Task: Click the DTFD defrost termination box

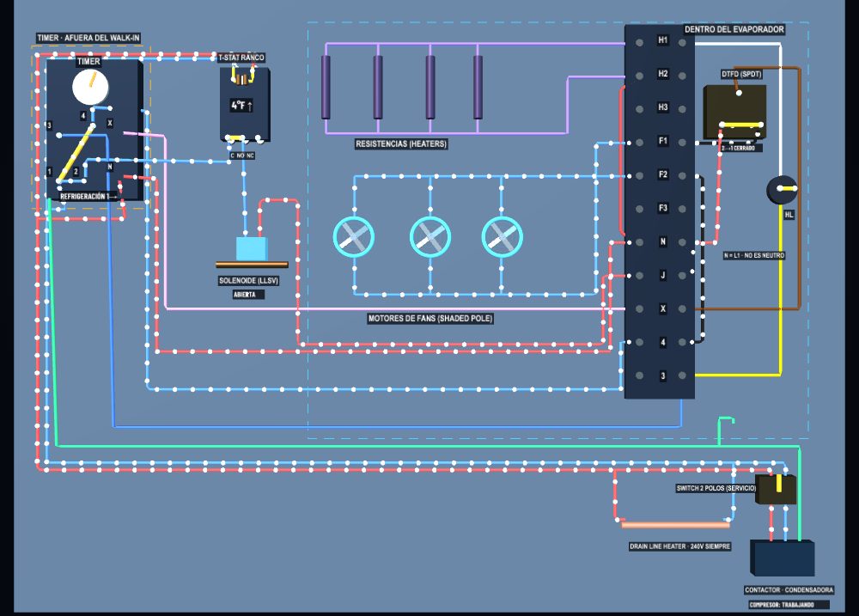Action: [x=734, y=112]
